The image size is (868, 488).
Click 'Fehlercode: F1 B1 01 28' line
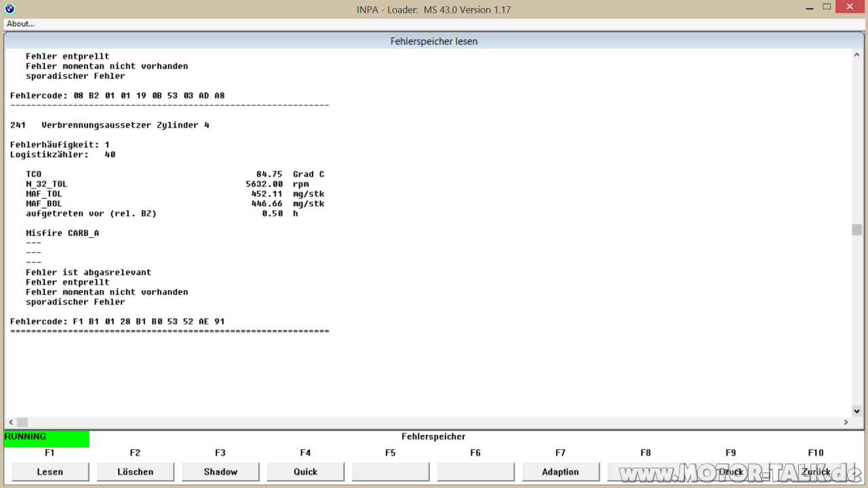pos(117,321)
